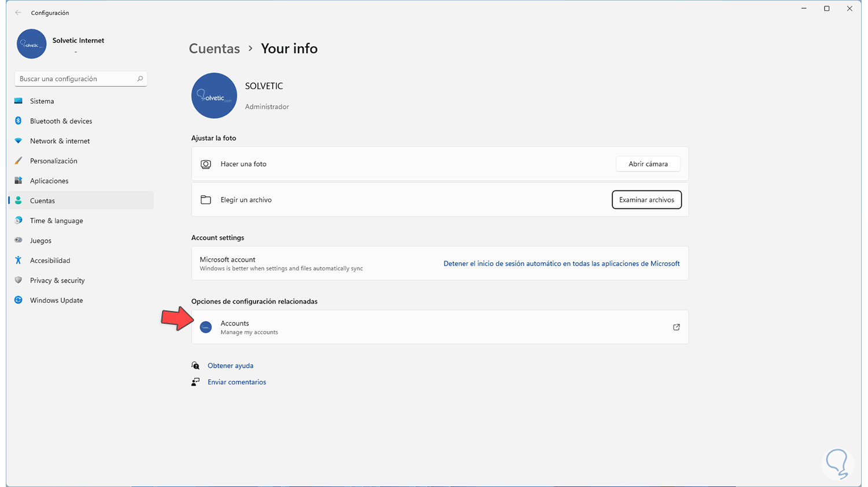The height and width of the screenshot is (487, 868).
Task: Open the Juegos settings category
Action: click(x=41, y=240)
